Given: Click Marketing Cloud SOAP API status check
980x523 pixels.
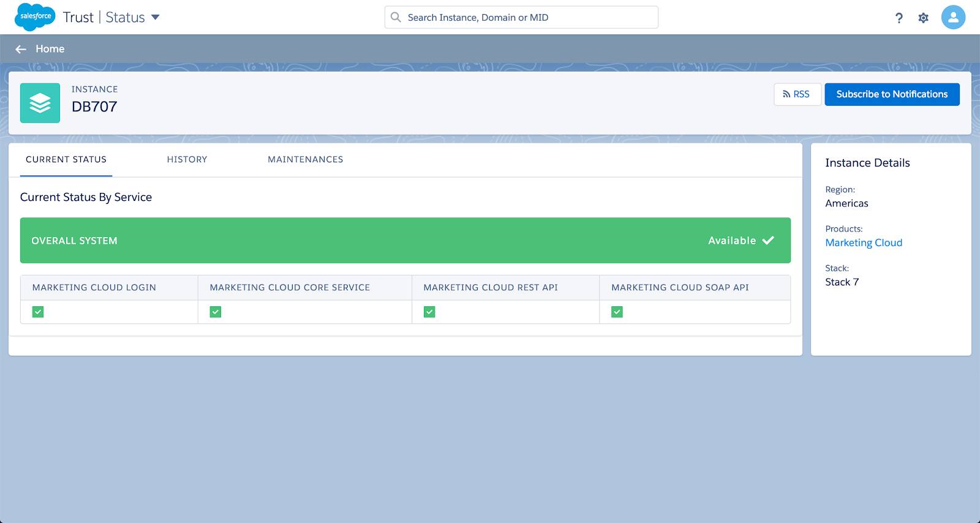Looking at the screenshot, I should point(617,312).
